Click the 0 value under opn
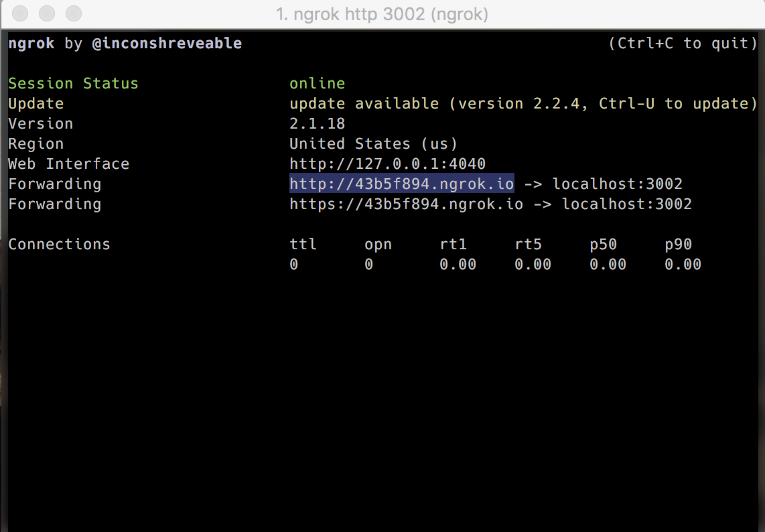Viewport: 765px width, 532px height. tap(369, 264)
